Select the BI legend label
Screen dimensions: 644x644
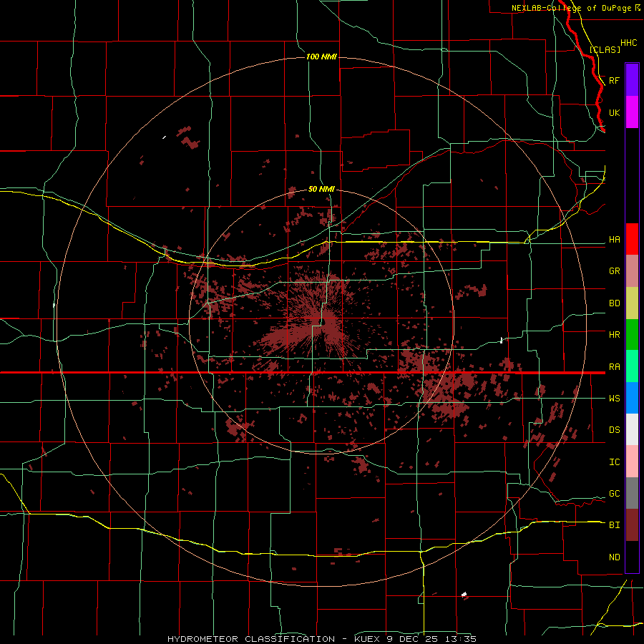coord(614,525)
